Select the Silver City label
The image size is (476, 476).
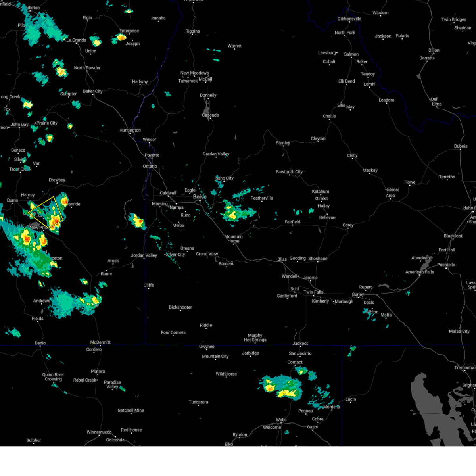176,255
